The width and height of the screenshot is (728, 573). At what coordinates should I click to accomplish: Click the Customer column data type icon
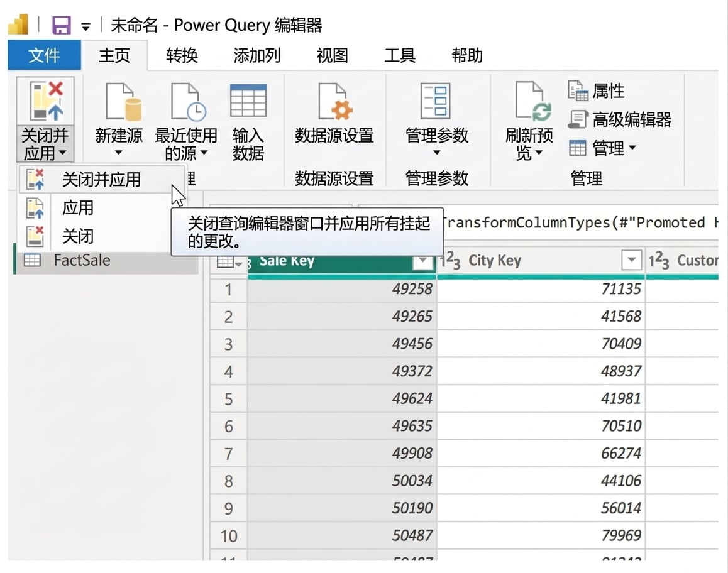coord(659,261)
